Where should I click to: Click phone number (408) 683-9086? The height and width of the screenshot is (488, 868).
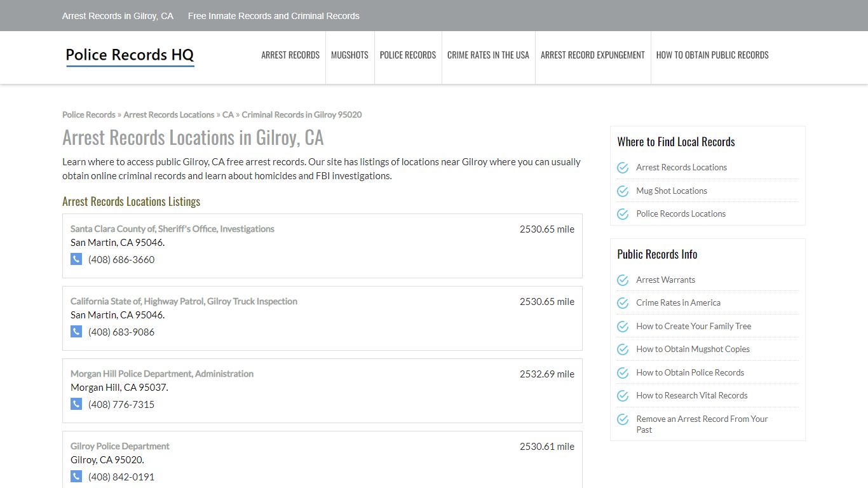121,332
